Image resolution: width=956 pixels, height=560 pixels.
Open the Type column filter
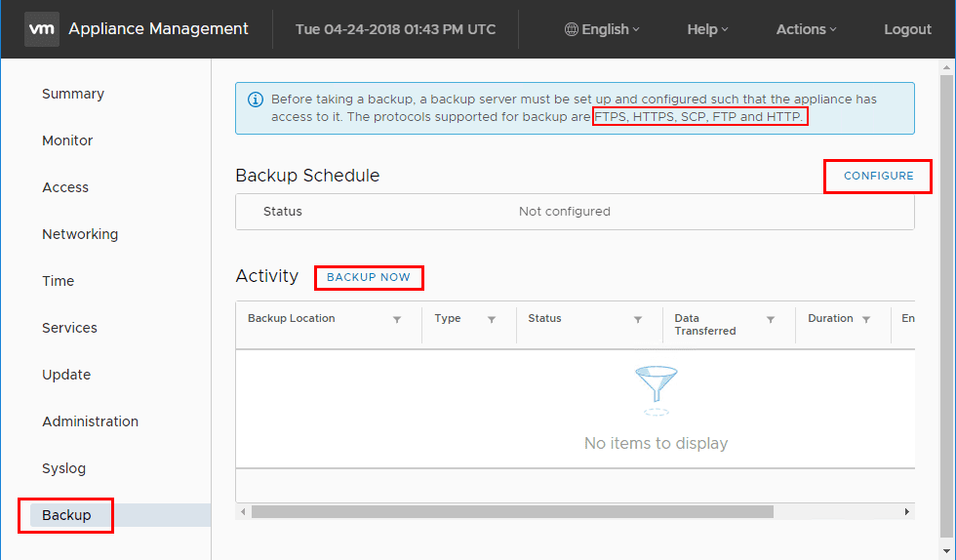click(x=492, y=319)
